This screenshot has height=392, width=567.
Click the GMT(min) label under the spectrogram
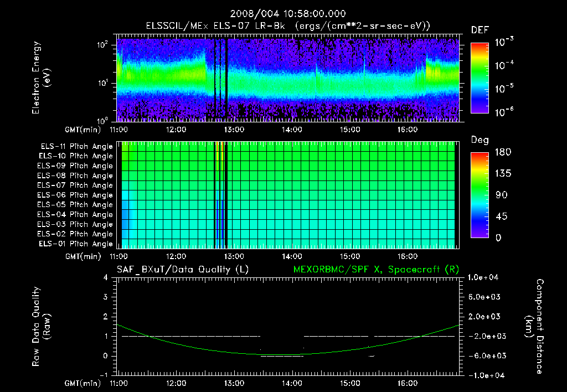[83, 130]
